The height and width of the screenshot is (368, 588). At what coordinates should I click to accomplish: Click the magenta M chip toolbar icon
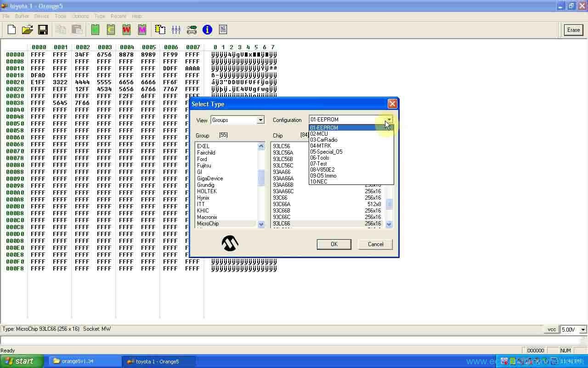click(x=142, y=30)
